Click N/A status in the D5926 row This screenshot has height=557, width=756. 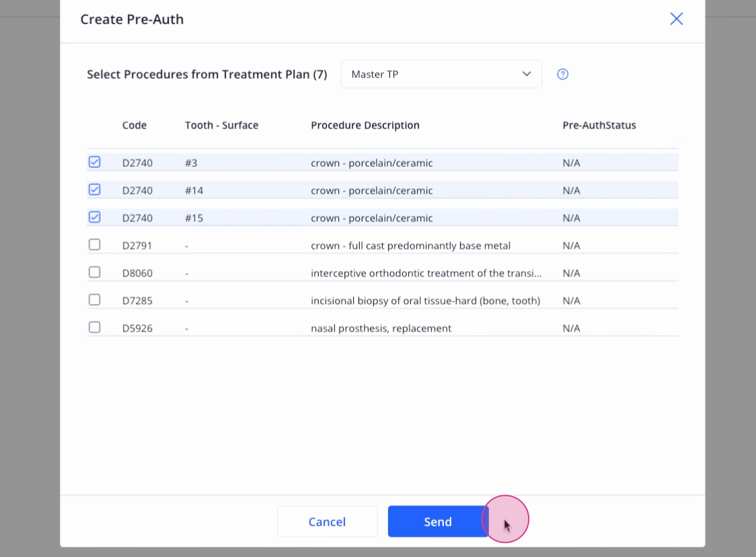pos(571,328)
